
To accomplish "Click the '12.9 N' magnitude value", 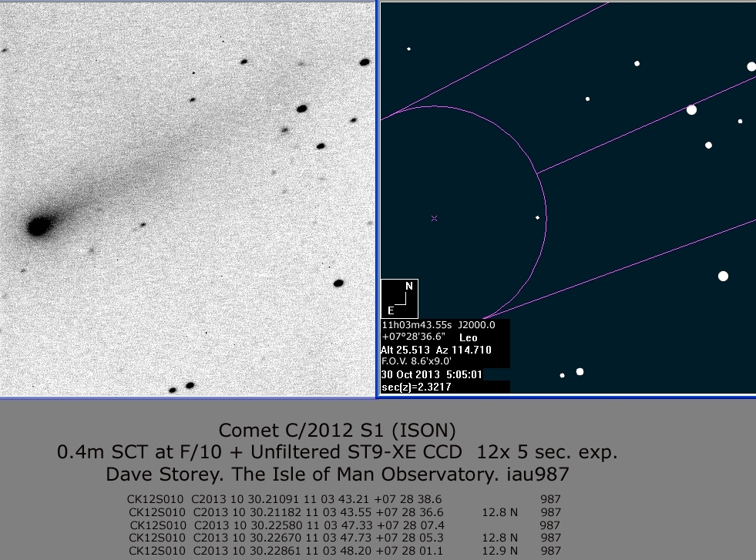I will [499, 551].
